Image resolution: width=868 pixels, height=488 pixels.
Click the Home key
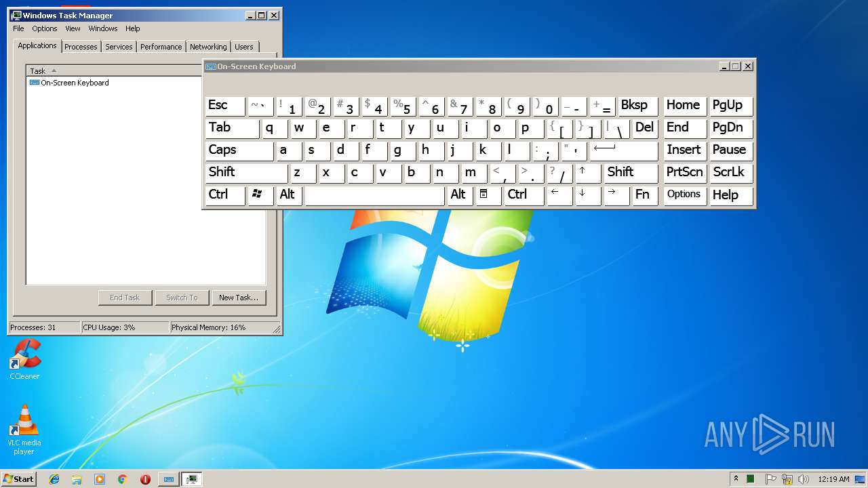(685, 106)
